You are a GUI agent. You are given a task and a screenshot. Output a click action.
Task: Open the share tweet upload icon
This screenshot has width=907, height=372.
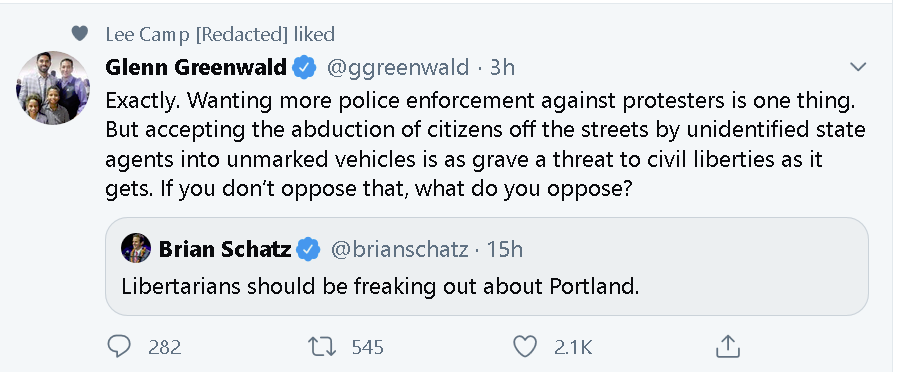point(728,347)
